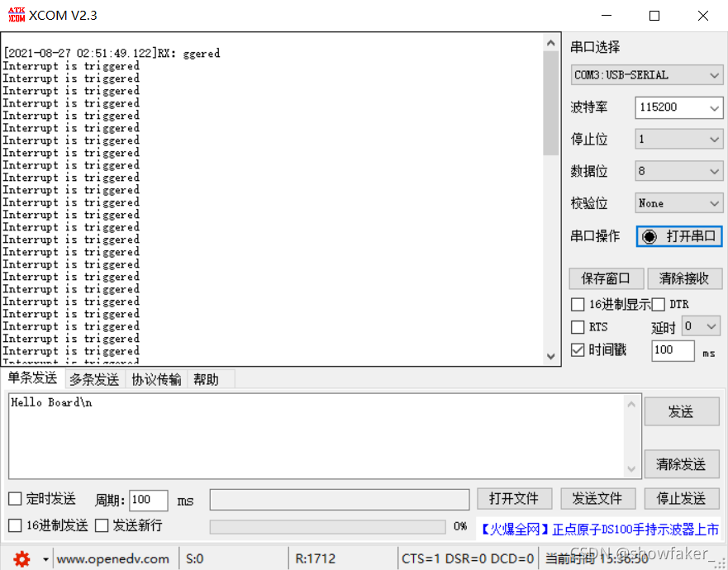Maximize the XCOM window

pos(654,16)
